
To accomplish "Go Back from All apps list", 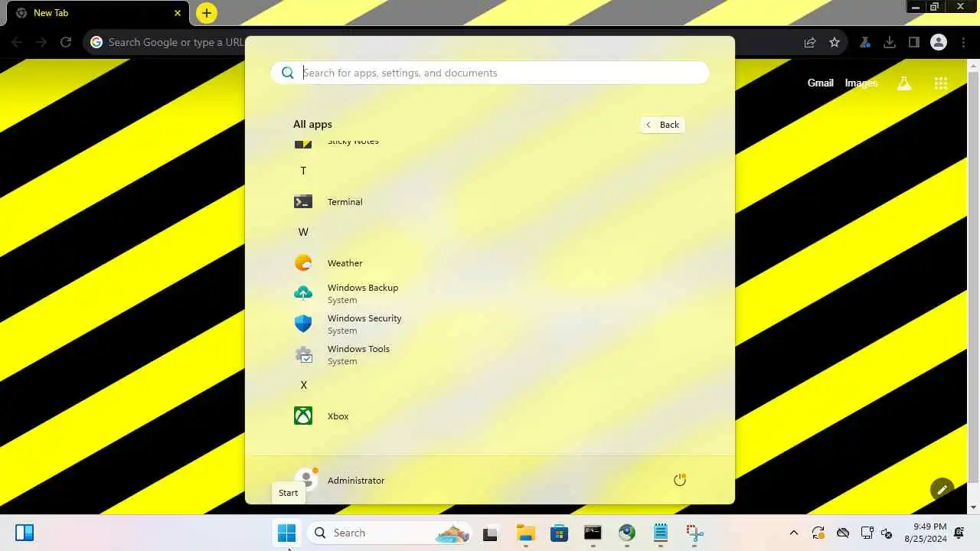I will pyautogui.click(x=662, y=125).
